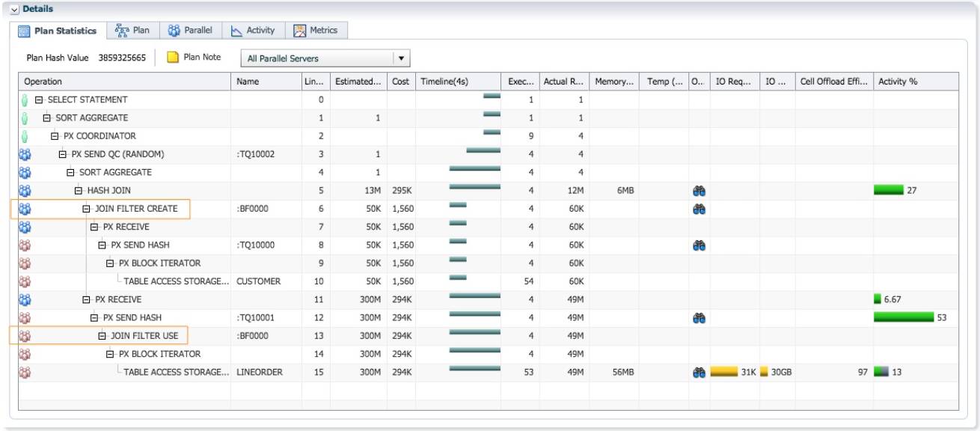
Task: Click binoculars icon in JOIN FILTER CREATE row
Action: pyautogui.click(x=699, y=209)
